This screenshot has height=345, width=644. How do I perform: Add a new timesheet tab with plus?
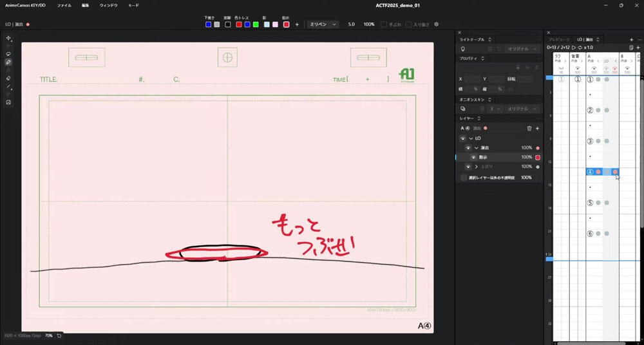point(631,40)
